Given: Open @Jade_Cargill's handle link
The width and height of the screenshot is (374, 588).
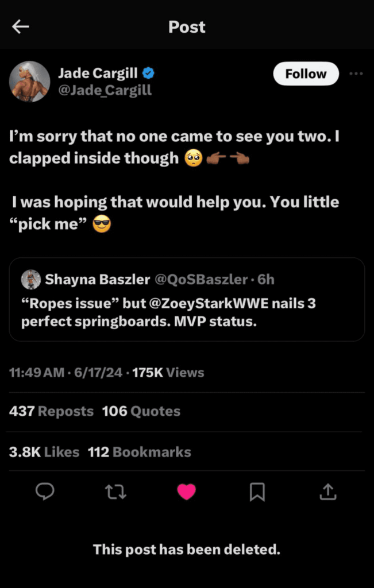Looking at the screenshot, I should click(x=106, y=90).
